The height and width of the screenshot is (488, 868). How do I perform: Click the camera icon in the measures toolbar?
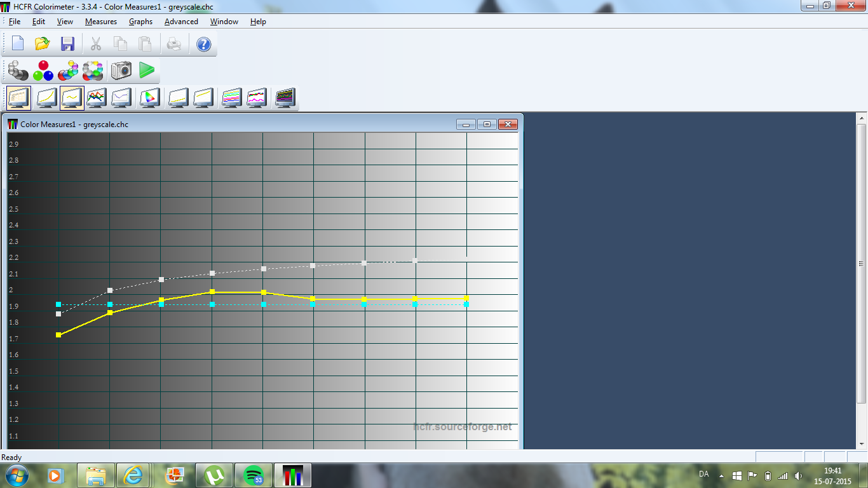121,71
